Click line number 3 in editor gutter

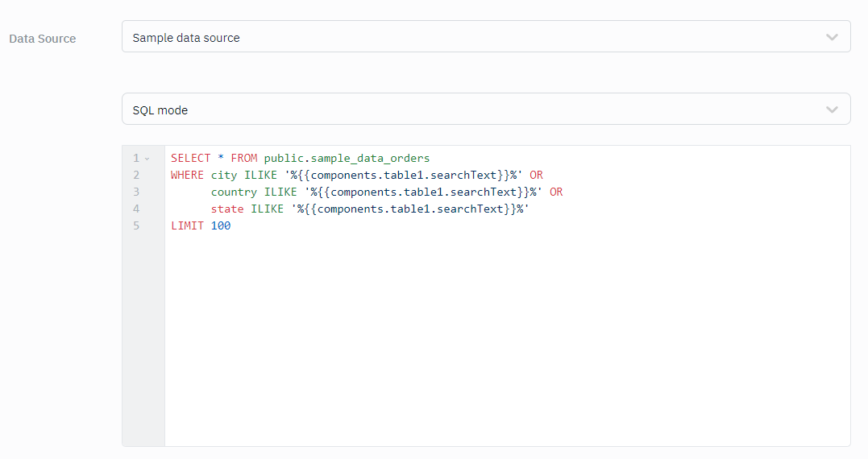[x=136, y=192]
